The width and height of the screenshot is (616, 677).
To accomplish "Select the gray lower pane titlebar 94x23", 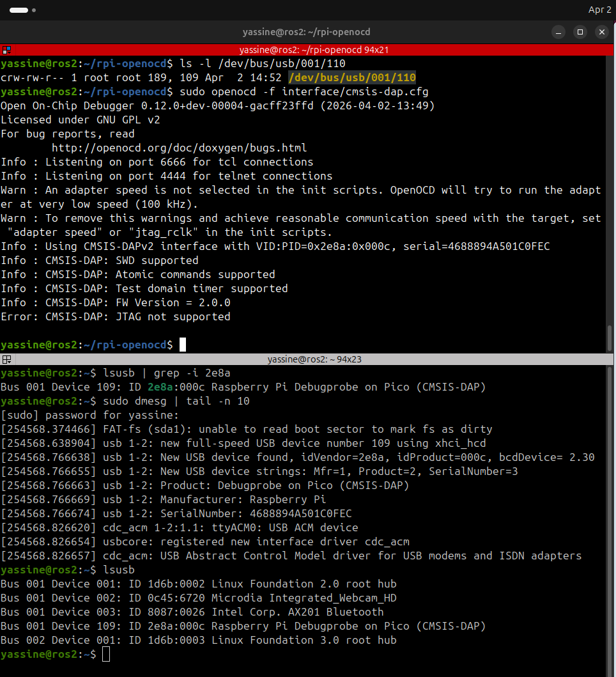I will (314, 359).
